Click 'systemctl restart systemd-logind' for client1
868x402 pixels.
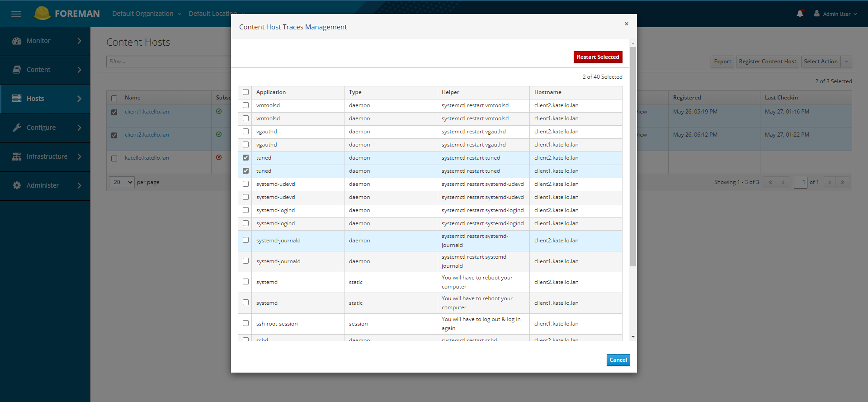[482, 223]
